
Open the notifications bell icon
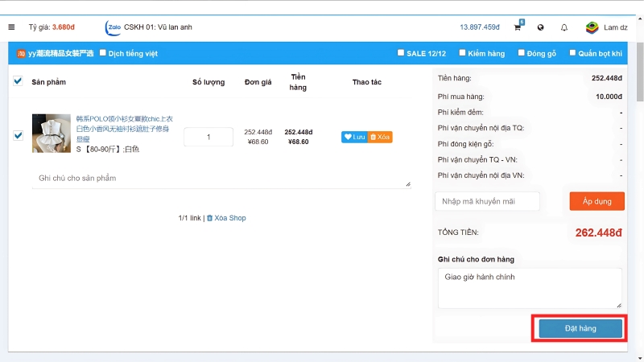pyautogui.click(x=563, y=27)
